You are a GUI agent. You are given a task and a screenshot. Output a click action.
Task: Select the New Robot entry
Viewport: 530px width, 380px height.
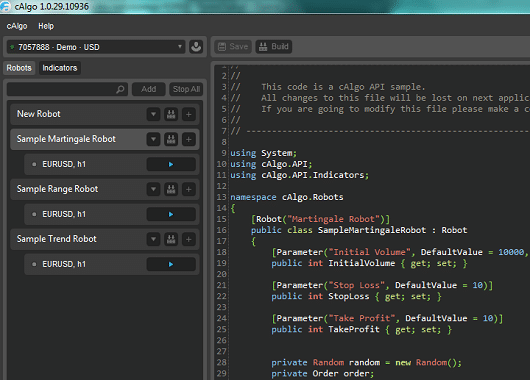(105, 114)
